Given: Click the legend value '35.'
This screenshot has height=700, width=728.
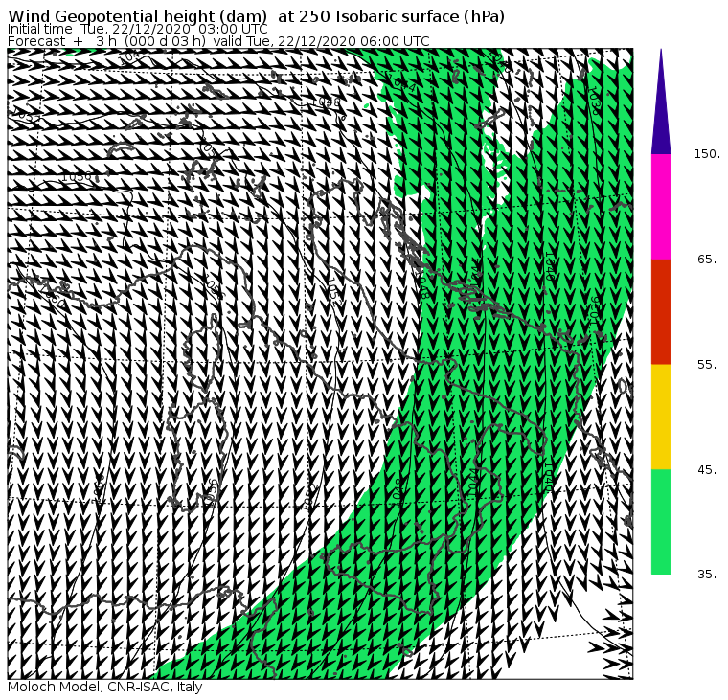Looking at the screenshot, I should point(707,575).
